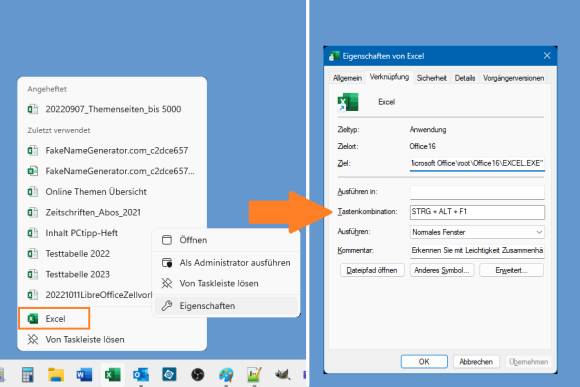Click the Excel shortcut icon in properties dialog
The height and width of the screenshot is (387, 580).
pyautogui.click(x=348, y=102)
